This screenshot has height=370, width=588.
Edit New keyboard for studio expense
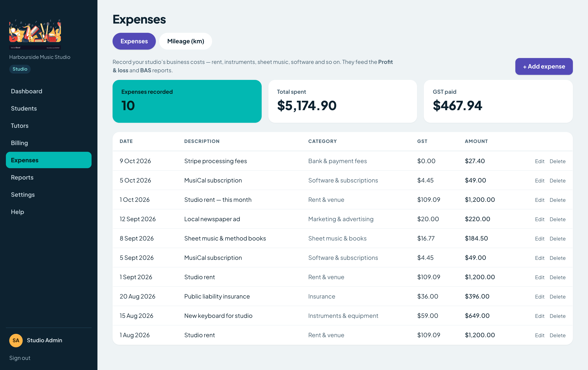[x=539, y=316]
